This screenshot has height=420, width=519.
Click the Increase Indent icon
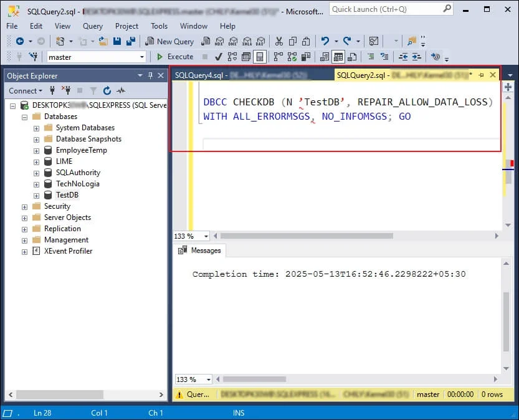[416, 57]
